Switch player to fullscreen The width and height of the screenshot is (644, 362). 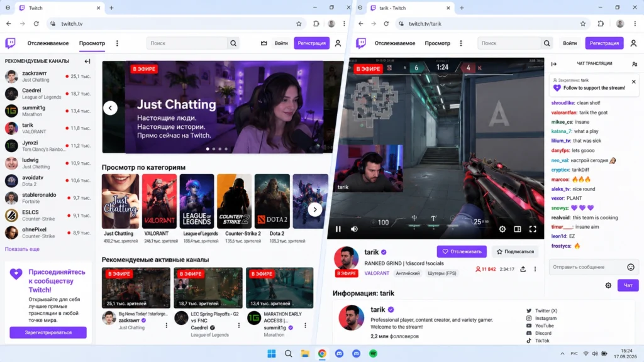pyautogui.click(x=533, y=229)
